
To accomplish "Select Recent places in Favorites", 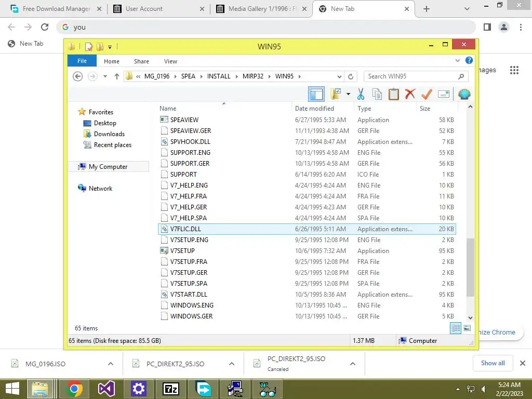I will pos(113,144).
